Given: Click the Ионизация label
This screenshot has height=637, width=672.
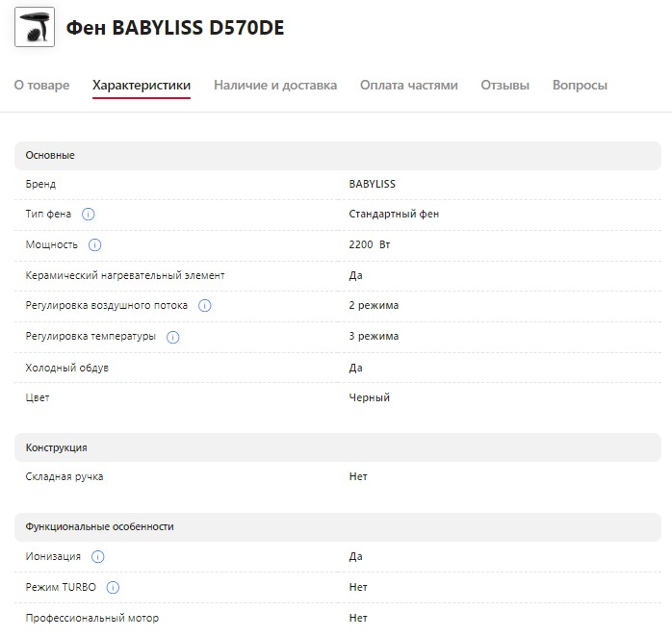Looking at the screenshot, I should coord(53,556).
